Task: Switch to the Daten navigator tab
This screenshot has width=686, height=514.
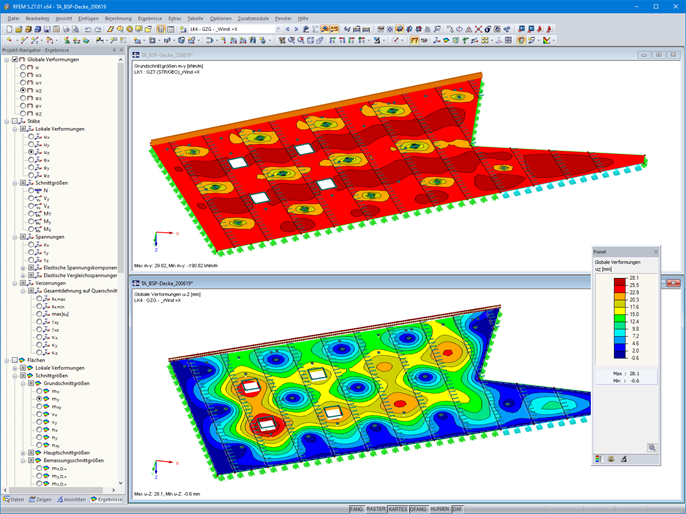Action: (14, 499)
